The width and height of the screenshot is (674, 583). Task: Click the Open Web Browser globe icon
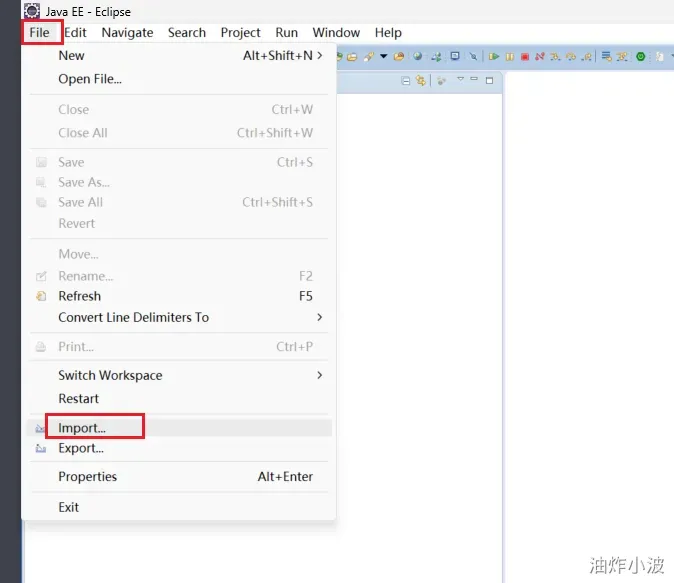417,56
